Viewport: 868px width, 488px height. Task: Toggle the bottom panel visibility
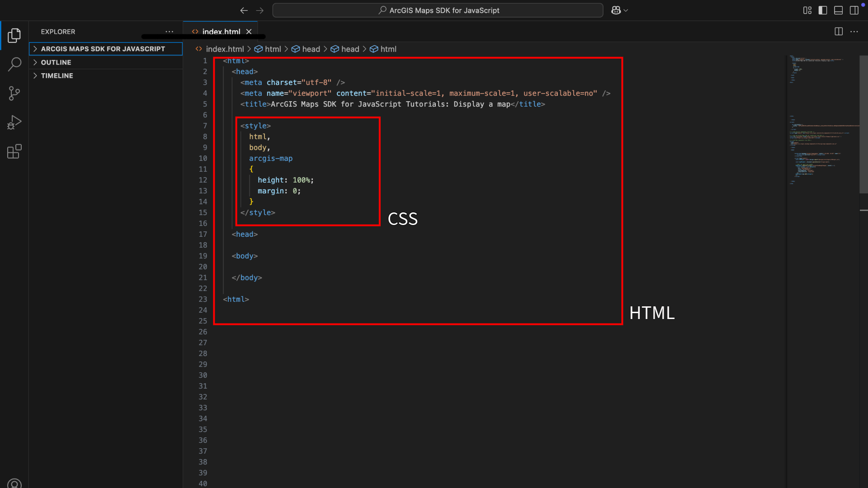[x=838, y=10]
